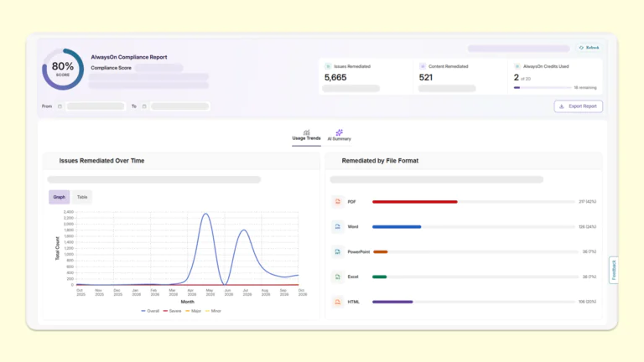Click the Export Report button
This screenshot has width=644, height=362.
[579, 106]
